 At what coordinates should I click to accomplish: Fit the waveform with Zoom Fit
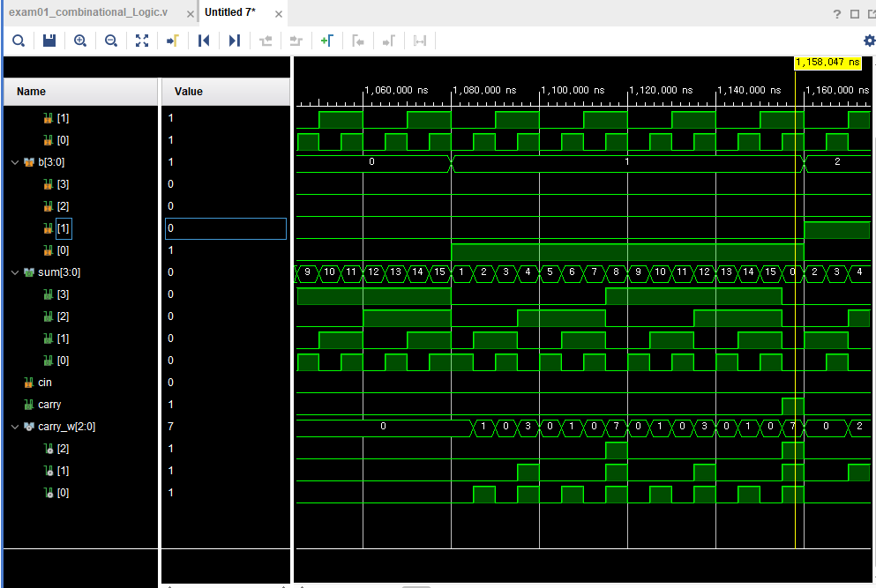click(x=142, y=41)
